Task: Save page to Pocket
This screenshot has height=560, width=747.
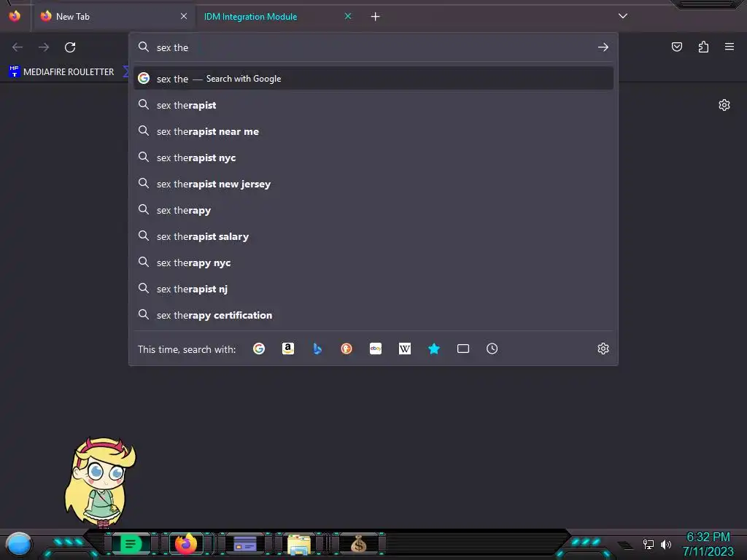Action: pyautogui.click(x=677, y=47)
